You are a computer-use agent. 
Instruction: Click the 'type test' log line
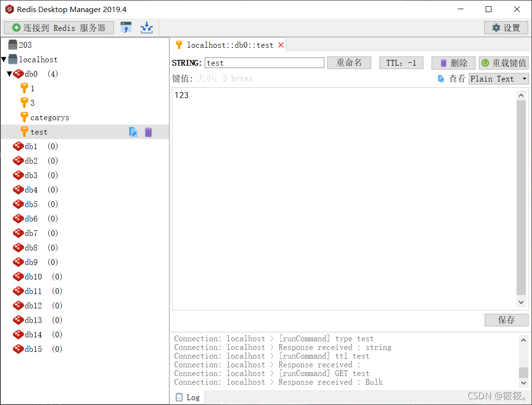pos(274,338)
